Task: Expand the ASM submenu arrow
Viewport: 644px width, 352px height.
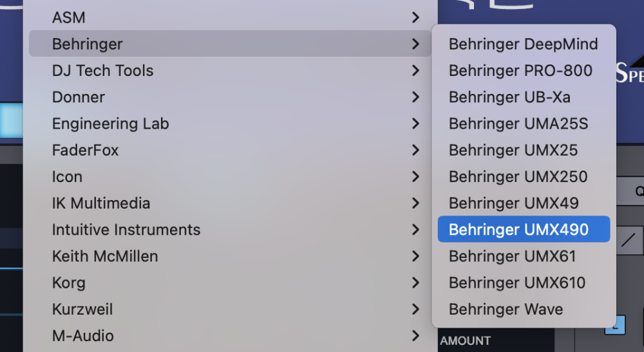Action: [416, 18]
